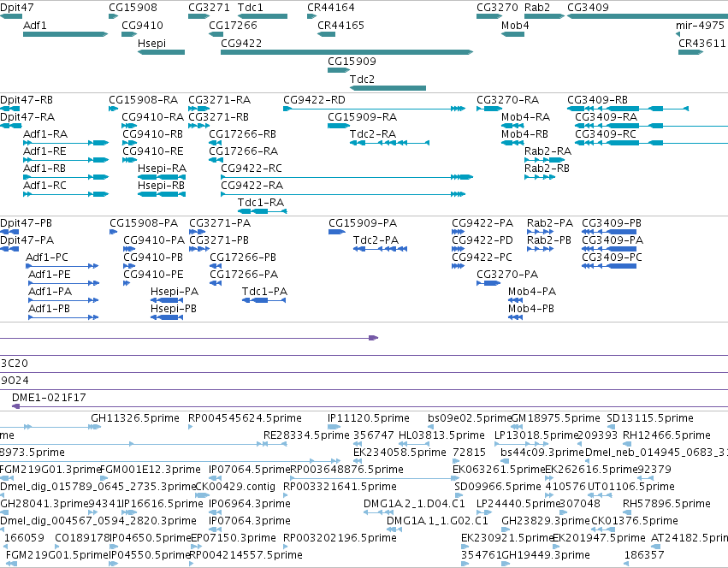Click the RP004545624.5prime EST label
The height and width of the screenshot is (568, 728).
(x=245, y=418)
